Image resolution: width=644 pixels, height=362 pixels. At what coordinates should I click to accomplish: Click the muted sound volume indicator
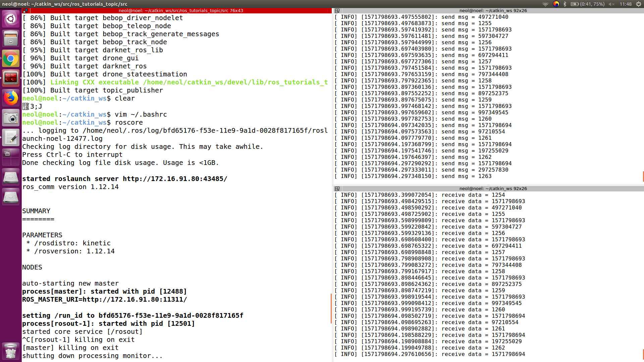[611, 4]
